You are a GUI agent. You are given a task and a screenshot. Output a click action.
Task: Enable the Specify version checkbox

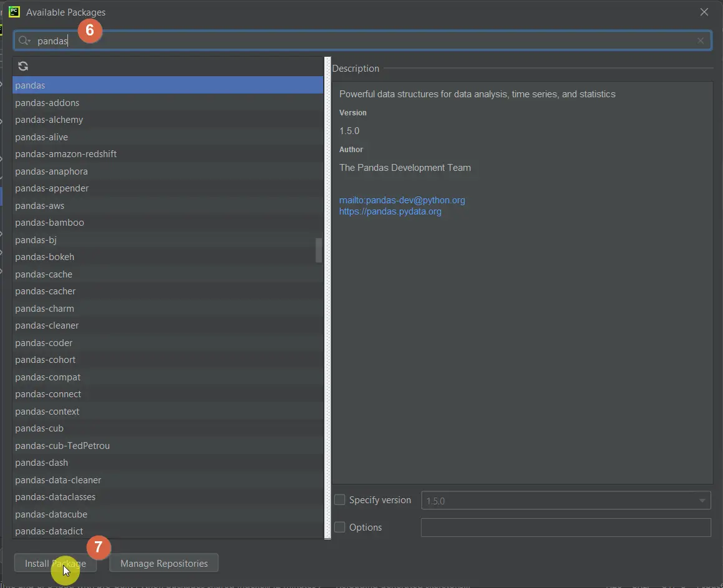click(x=340, y=500)
